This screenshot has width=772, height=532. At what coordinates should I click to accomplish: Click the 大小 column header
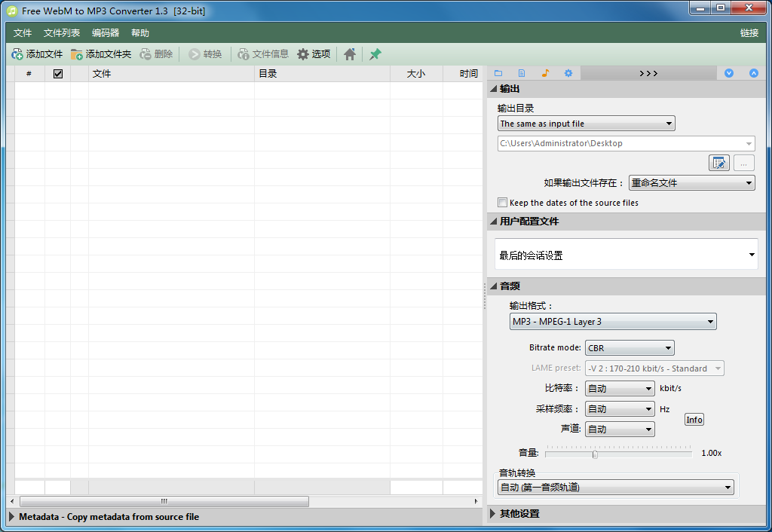(x=416, y=74)
